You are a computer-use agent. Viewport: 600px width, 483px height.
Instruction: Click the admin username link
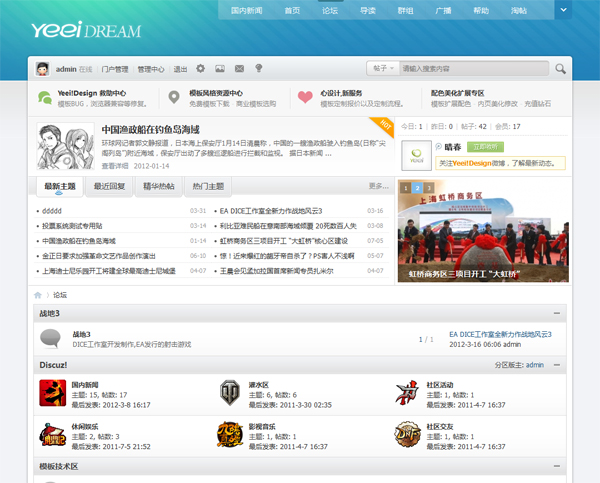tap(66, 69)
